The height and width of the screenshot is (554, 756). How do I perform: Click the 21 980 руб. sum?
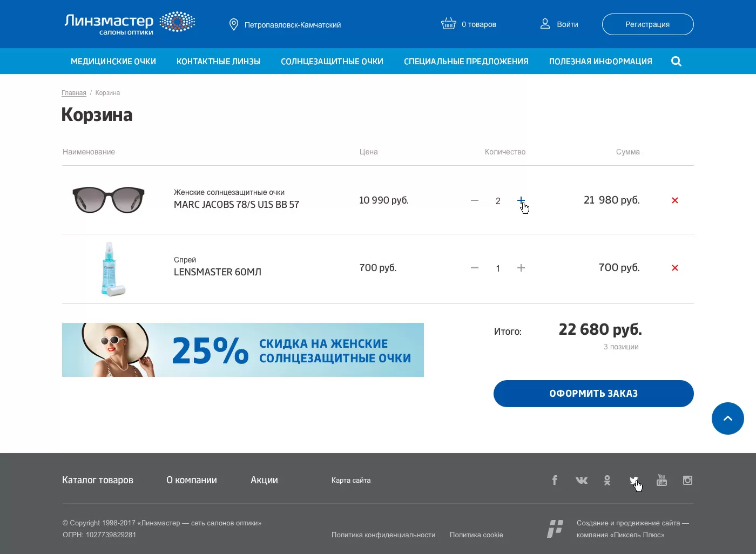611,200
